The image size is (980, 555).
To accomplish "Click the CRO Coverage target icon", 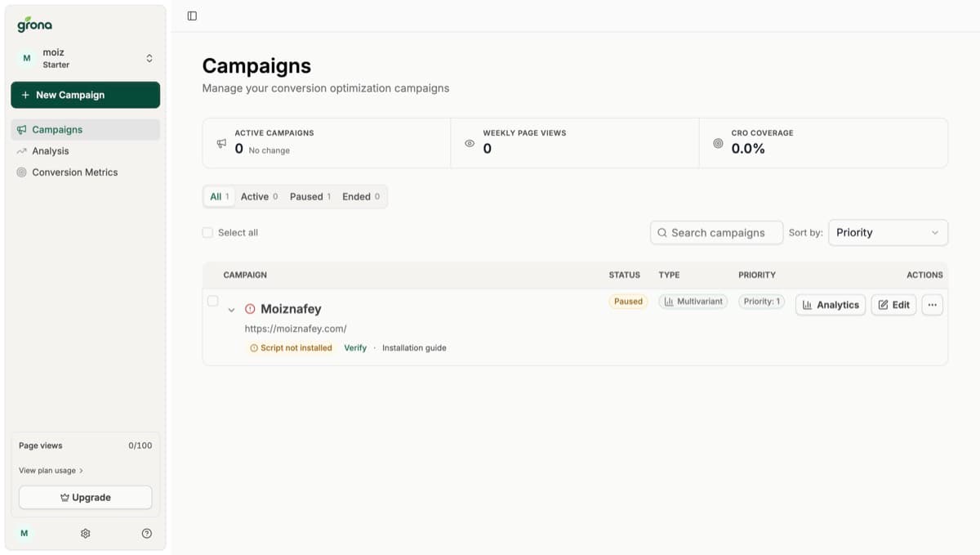I will (718, 143).
